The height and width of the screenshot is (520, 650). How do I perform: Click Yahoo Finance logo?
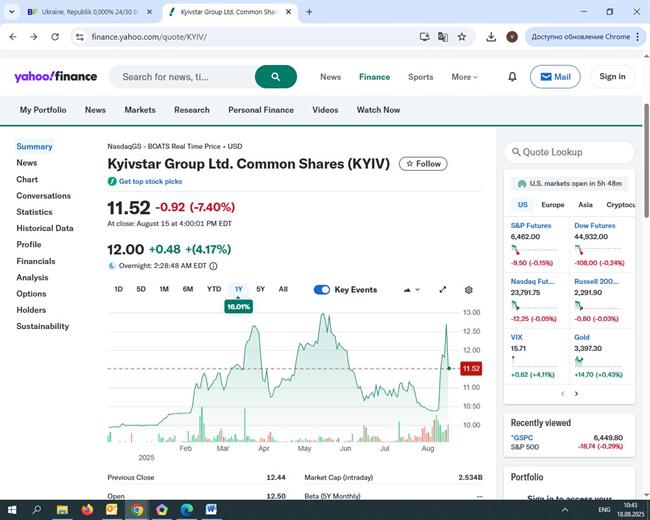coord(56,77)
